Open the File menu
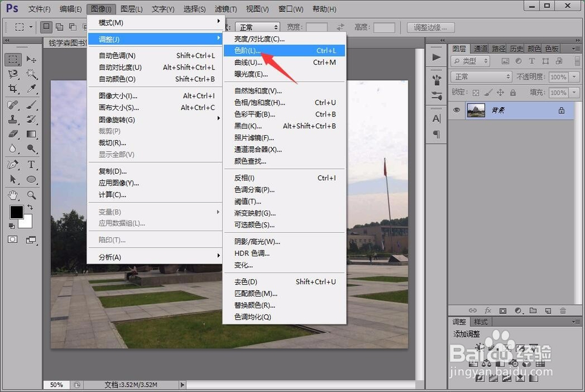Image resolution: width=585 pixels, height=392 pixels. [x=39, y=9]
